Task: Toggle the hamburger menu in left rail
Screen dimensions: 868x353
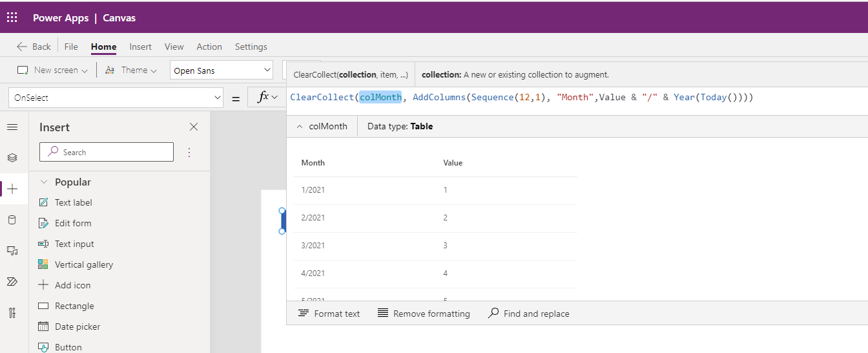Action: tap(12, 127)
